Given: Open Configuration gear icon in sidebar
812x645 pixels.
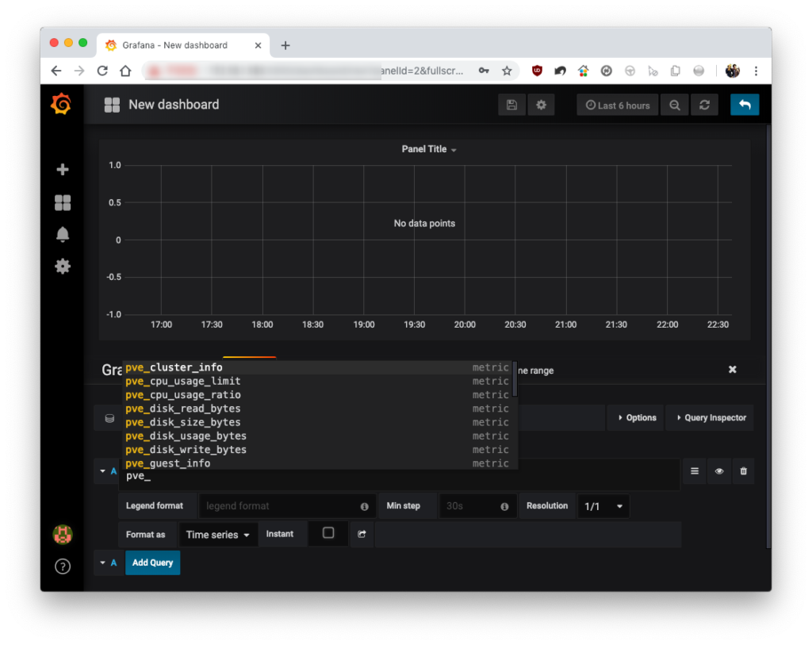Looking at the screenshot, I should [63, 267].
